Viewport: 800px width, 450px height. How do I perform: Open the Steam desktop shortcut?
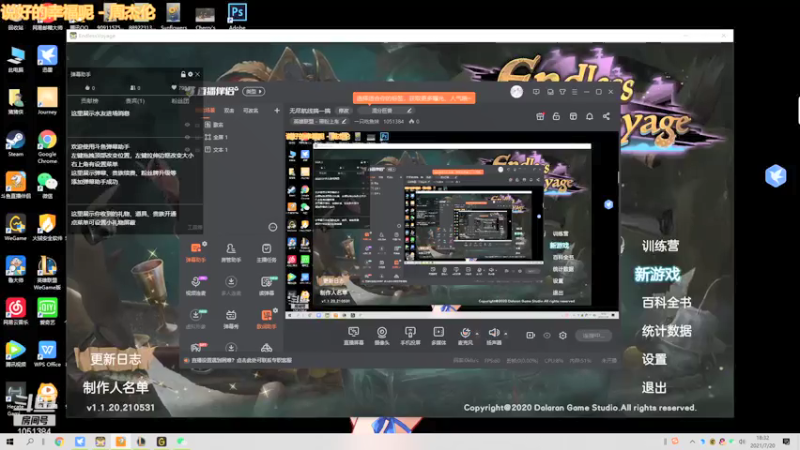click(15, 143)
